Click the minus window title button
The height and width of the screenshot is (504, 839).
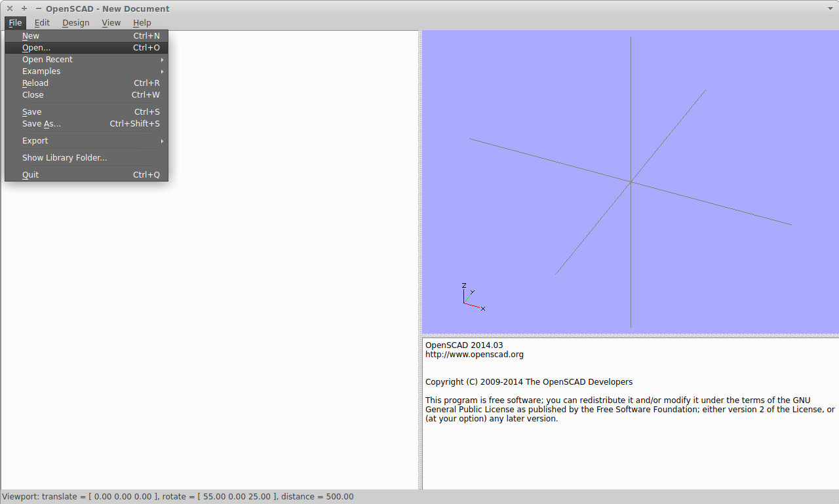pyautogui.click(x=38, y=9)
